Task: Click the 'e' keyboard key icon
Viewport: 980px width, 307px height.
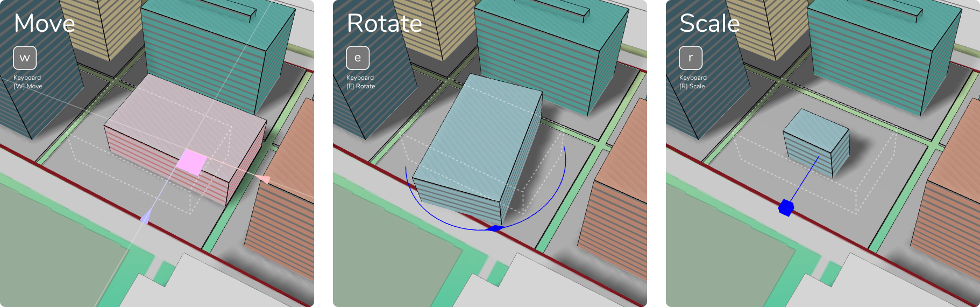Action: click(x=358, y=58)
